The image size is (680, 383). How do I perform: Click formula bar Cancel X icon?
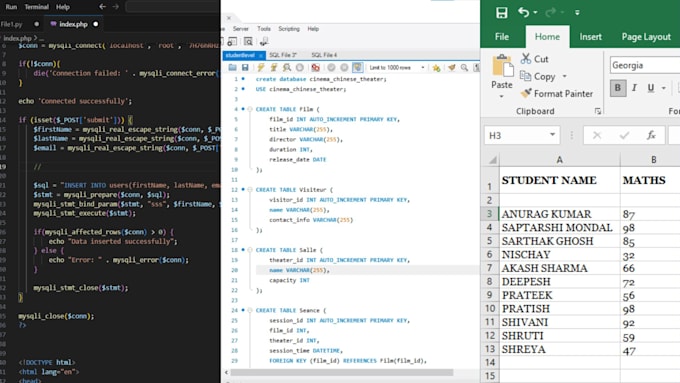coord(597,135)
